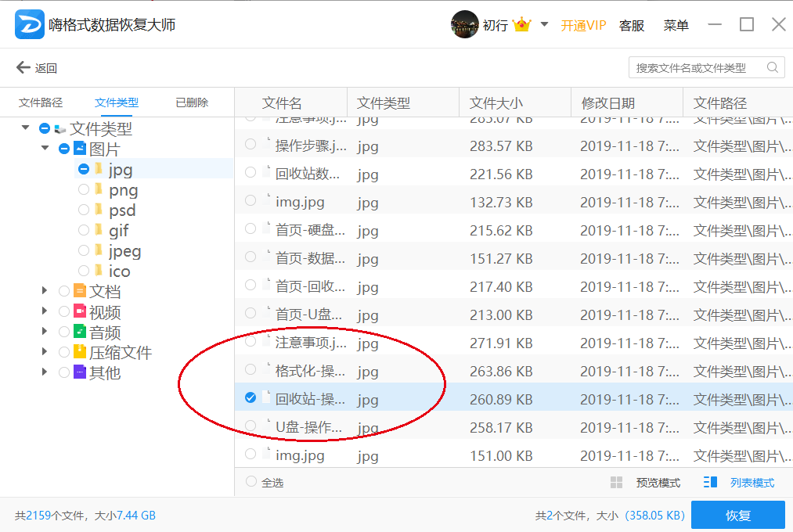Click file icon of 格式化-操... row
Screen dimensions: 793x532
coord(266,369)
